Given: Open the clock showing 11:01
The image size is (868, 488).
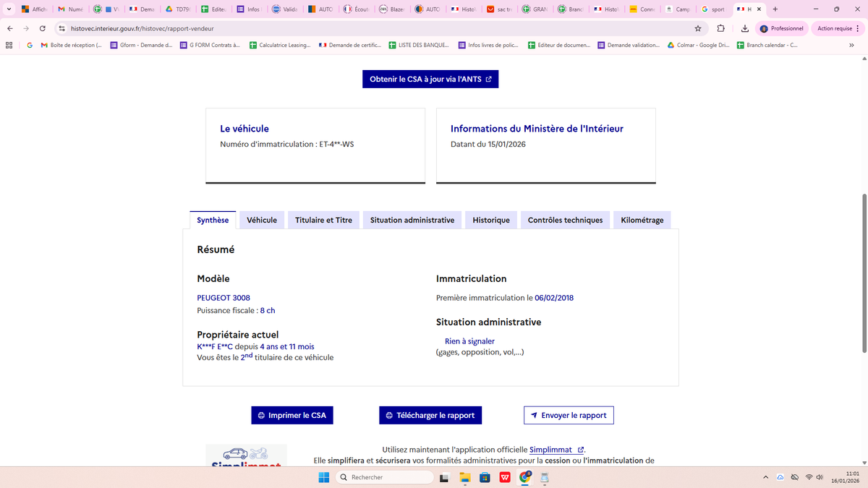Looking at the screenshot, I should (845, 477).
